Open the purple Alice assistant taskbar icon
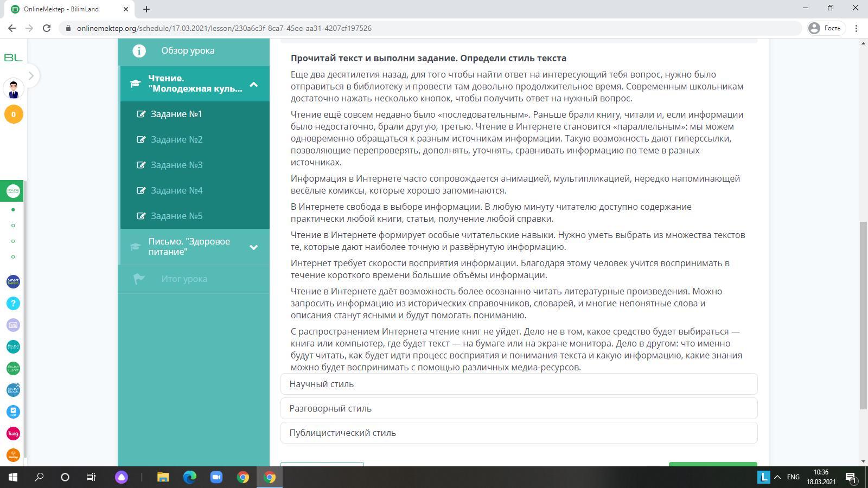This screenshot has width=868, height=488. 122,477
